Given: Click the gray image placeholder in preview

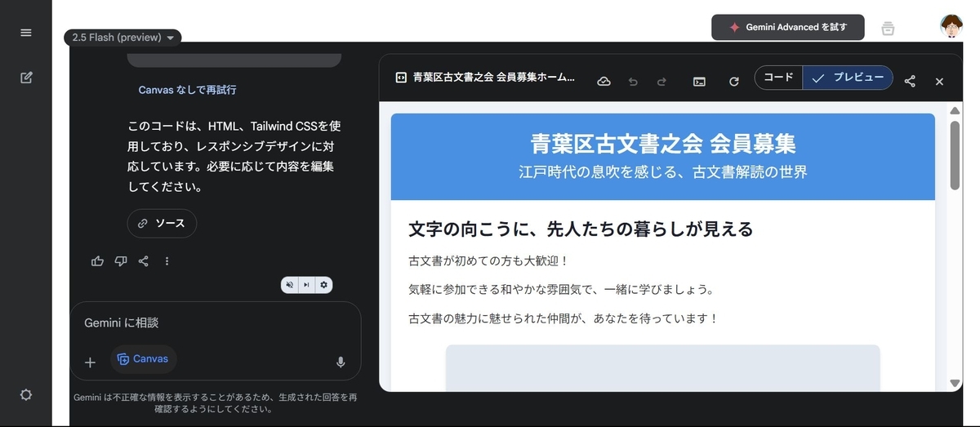Looking at the screenshot, I should [662, 368].
